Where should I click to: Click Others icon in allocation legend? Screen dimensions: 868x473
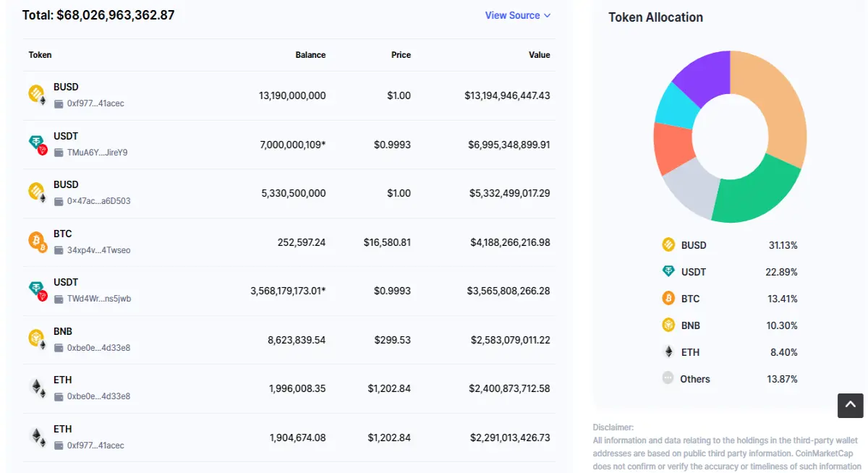point(668,378)
